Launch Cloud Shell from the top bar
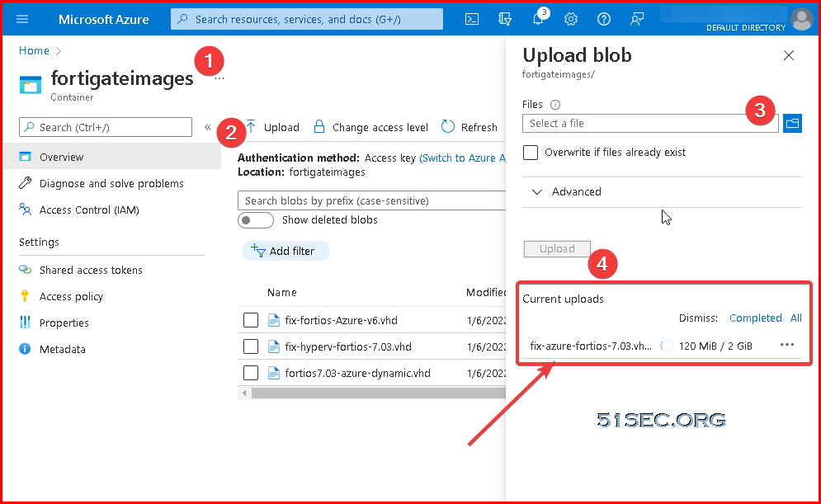The height and width of the screenshot is (504, 821). 472,19
